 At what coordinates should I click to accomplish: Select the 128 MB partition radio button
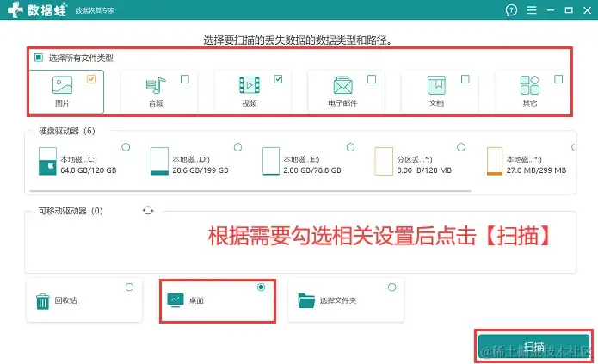tap(461, 147)
